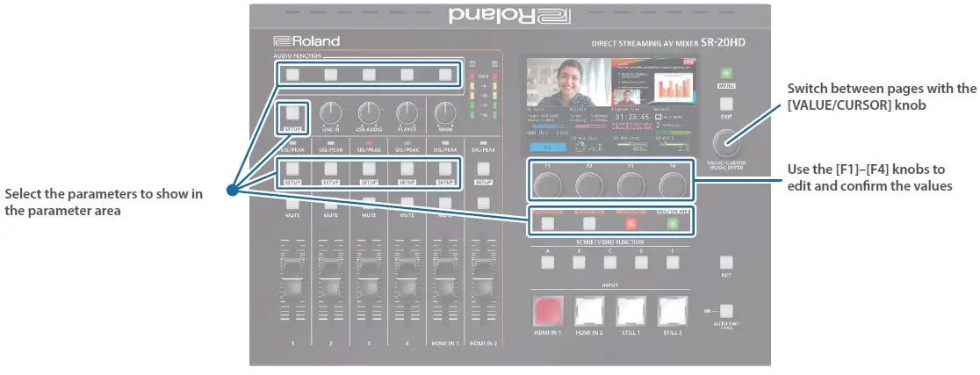Click the HDMI IN 1 audio fader
The width and height of the screenshot is (980, 375).
445,280
